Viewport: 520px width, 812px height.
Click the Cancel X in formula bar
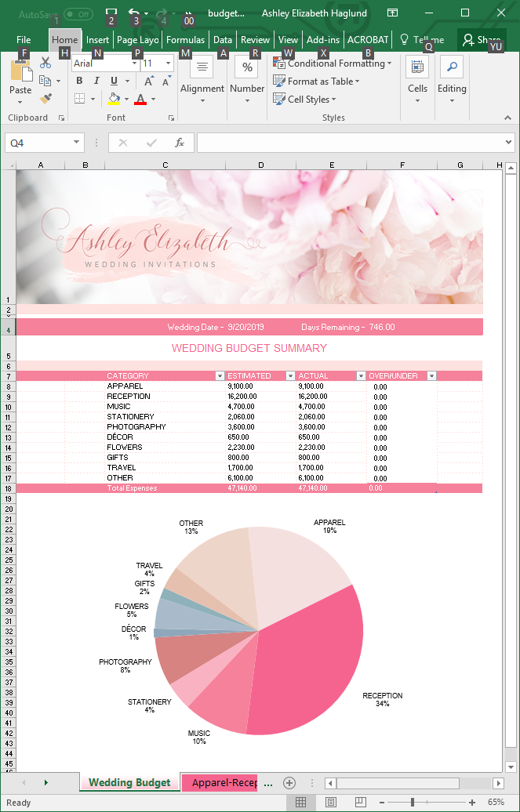click(123, 143)
